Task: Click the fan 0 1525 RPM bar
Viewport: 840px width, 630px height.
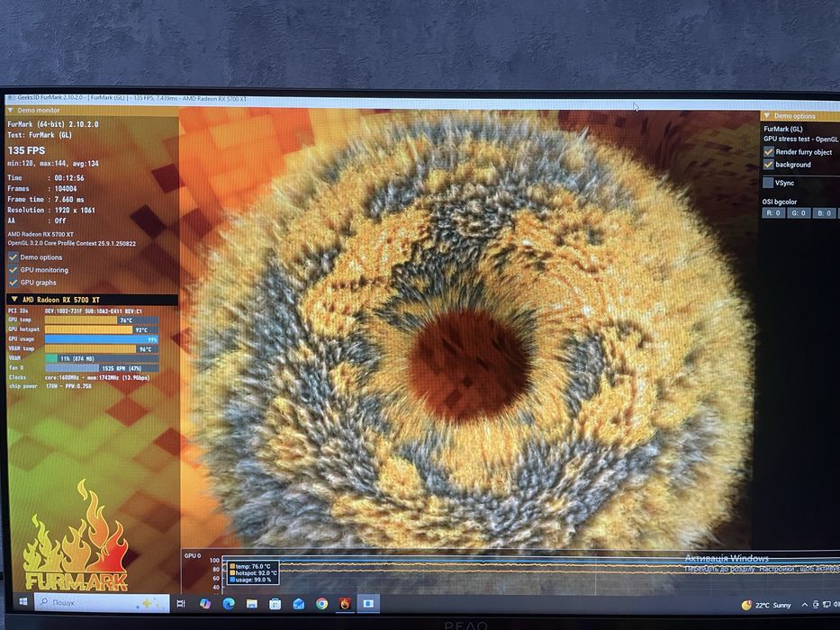Action: click(x=101, y=368)
